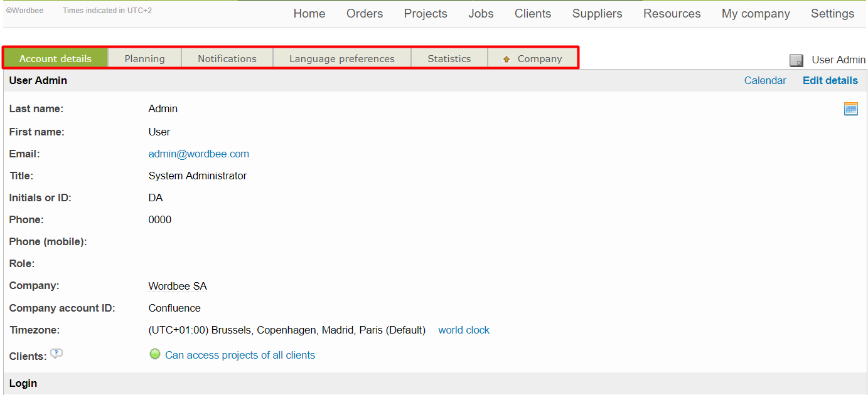View the Statistics tab
The width and height of the screenshot is (868, 395).
[449, 58]
